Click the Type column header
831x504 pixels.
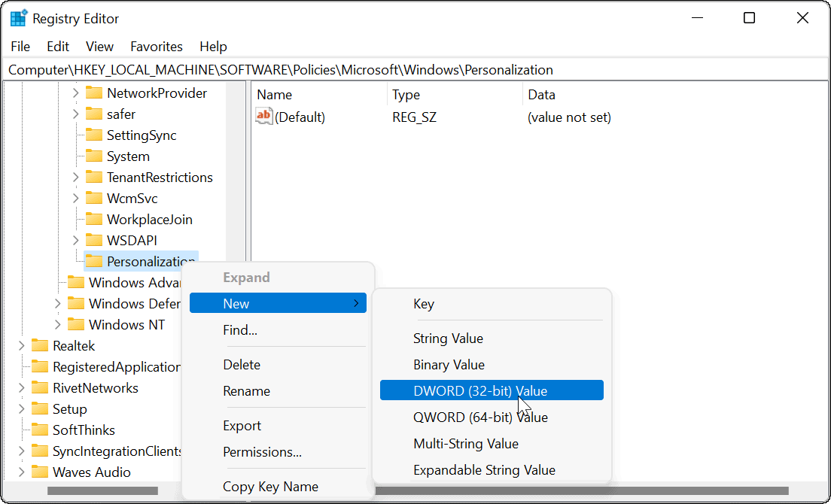(406, 95)
